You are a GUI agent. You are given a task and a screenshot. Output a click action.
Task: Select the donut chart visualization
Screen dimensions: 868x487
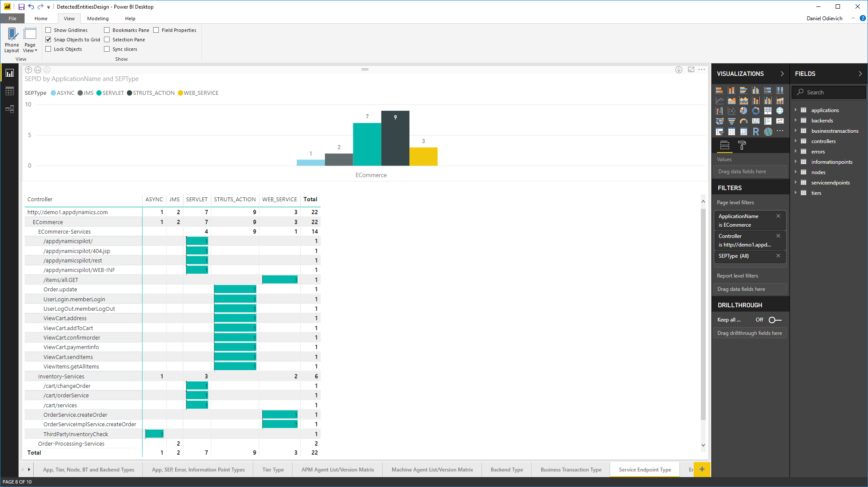pos(755,111)
